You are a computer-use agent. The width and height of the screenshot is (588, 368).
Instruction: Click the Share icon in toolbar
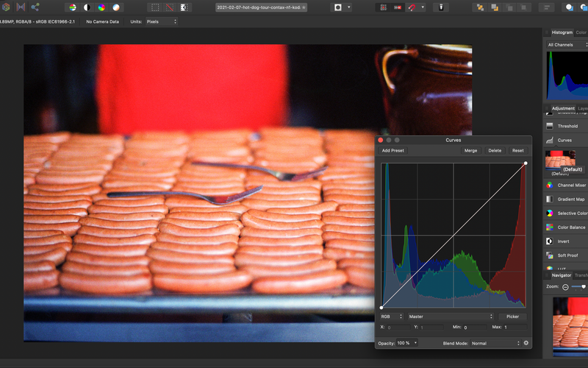[x=35, y=7]
